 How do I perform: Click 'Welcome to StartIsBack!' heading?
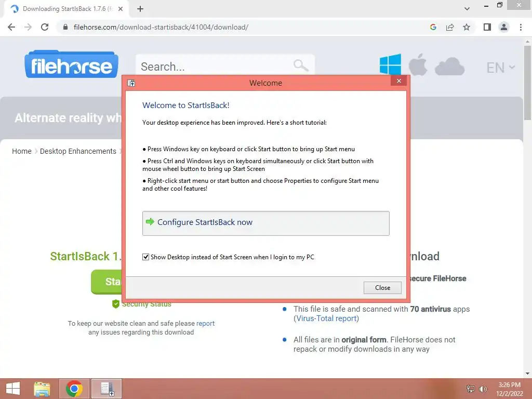[x=185, y=105]
